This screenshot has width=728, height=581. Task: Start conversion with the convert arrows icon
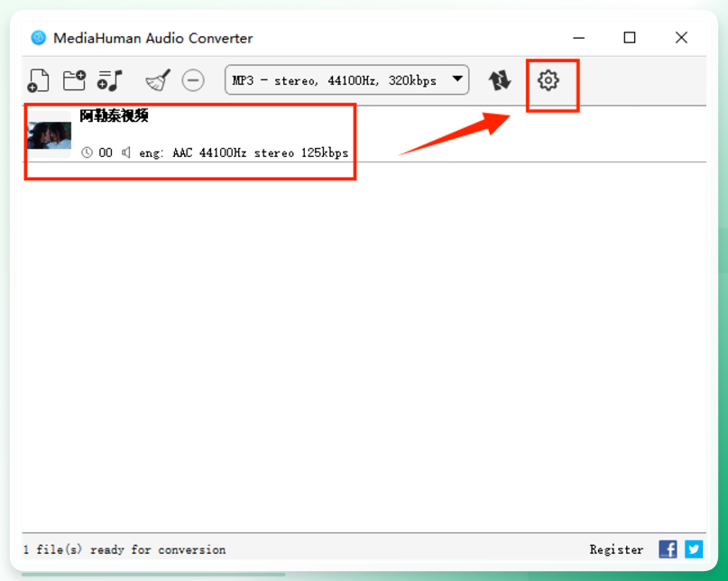500,80
